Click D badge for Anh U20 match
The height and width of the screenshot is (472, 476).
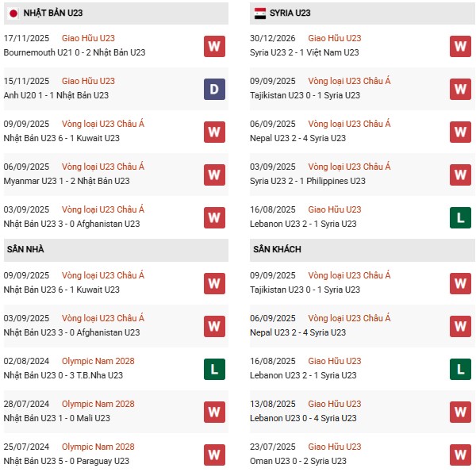click(x=213, y=89)
